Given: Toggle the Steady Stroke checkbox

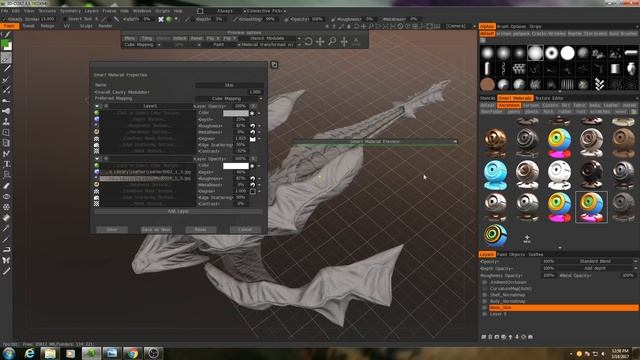Looking at the screenshot, I should point(4,19).
